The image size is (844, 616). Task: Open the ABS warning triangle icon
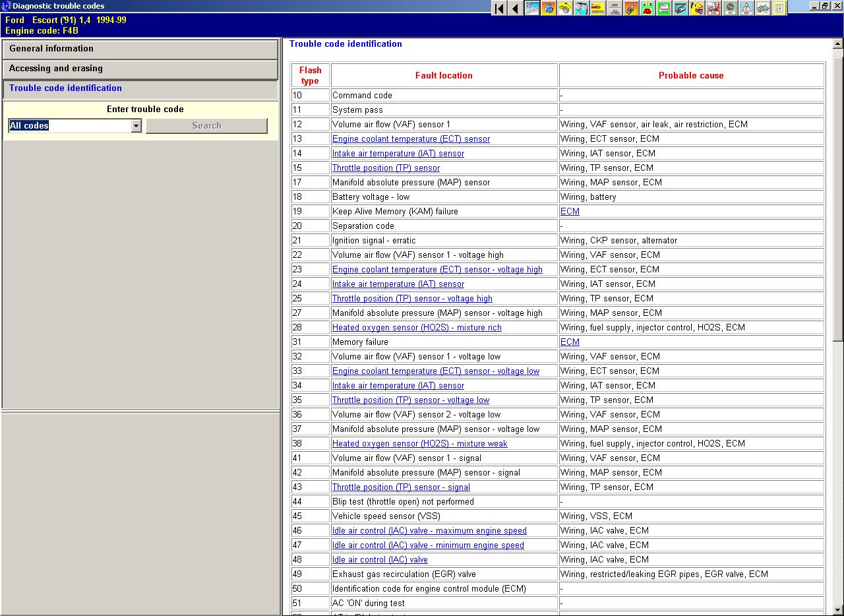(746, 8)
